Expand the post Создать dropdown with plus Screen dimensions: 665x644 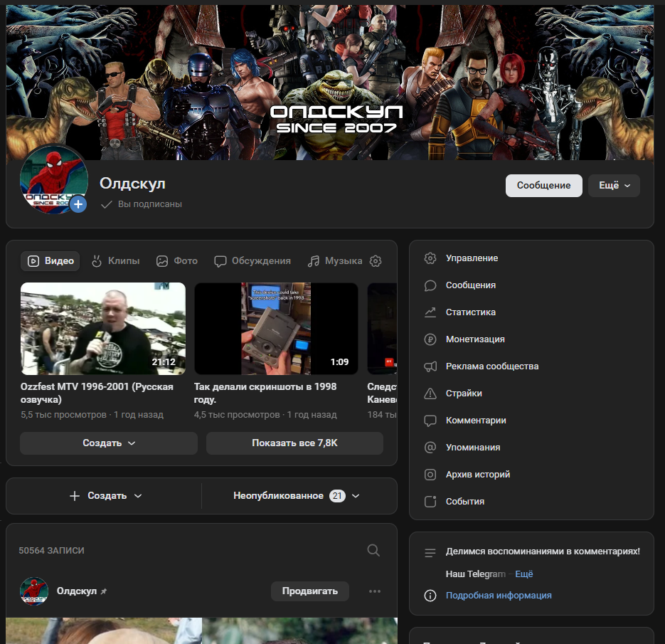(105, 496)
